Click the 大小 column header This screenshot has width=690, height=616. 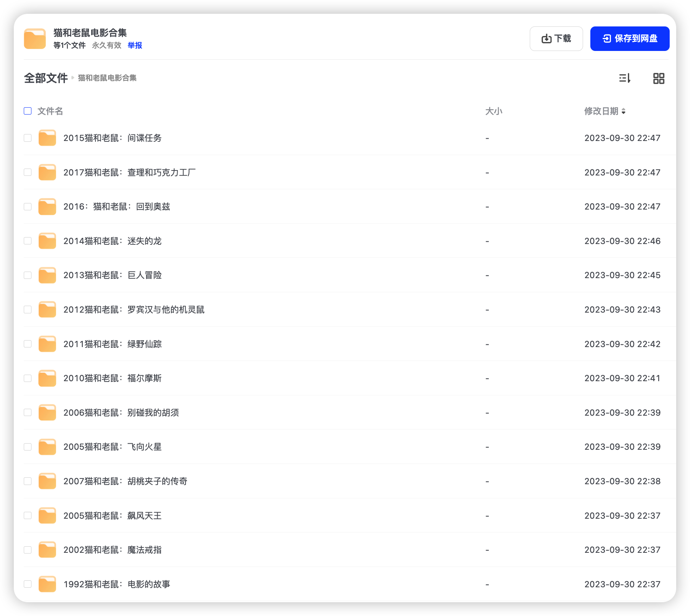click(494, 111)
